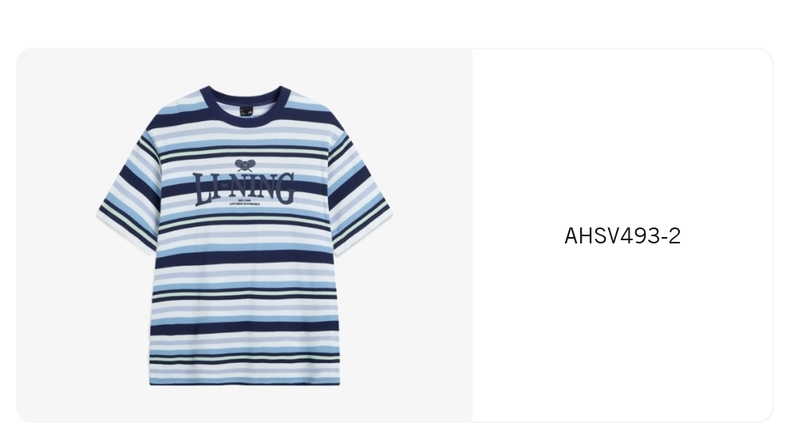Open the striped Li-Ning t-shirt product image
Image resolution: width=790 pixels, height=423 pixels.
click(244, 236)
